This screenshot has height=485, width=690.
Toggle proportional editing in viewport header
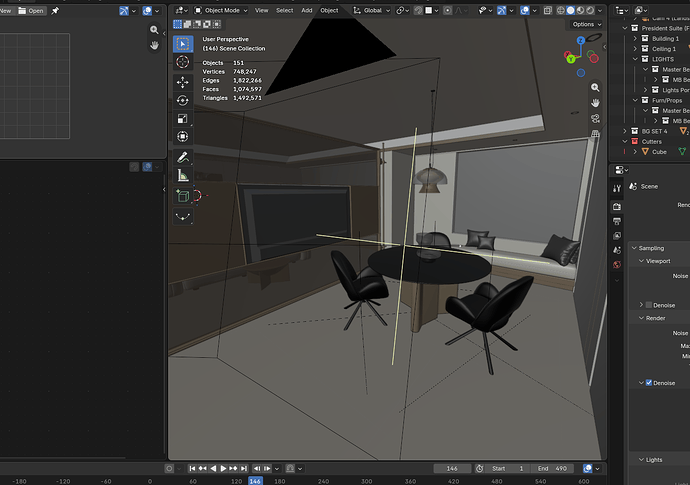pyautogui.click(x=448, y=10)
